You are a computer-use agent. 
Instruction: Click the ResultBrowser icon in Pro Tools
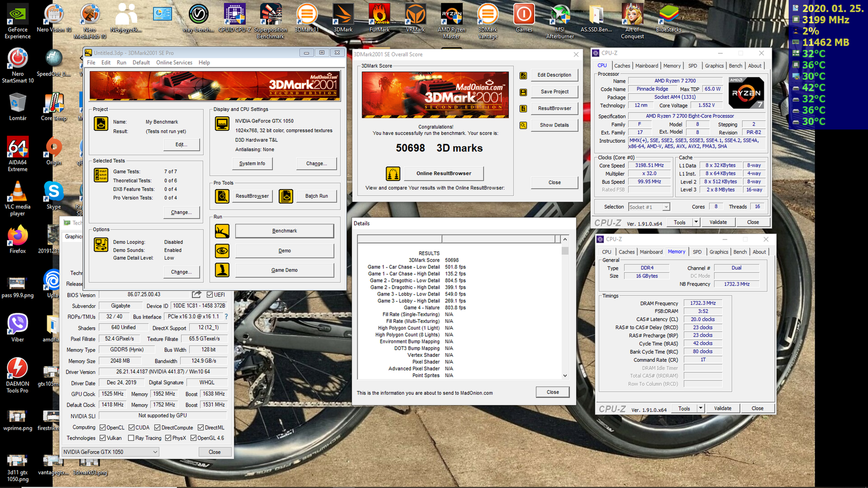point(222,196)
